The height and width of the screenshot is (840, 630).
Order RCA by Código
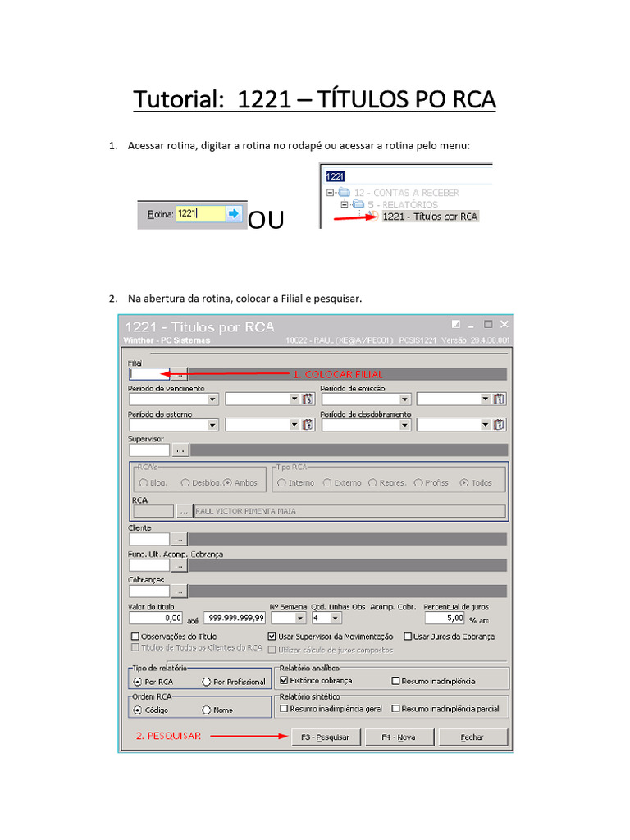[138, 710]
